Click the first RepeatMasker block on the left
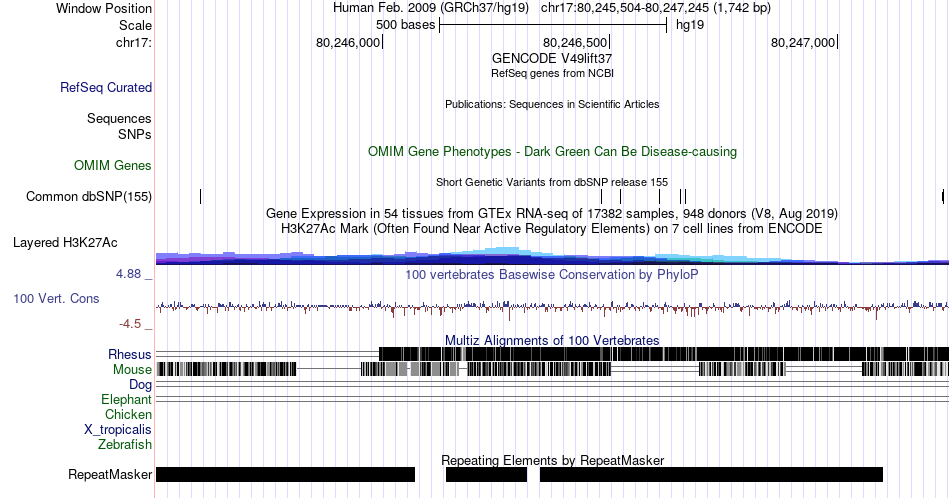This screenshot has height=498, width=950. [x=285, y=474]
